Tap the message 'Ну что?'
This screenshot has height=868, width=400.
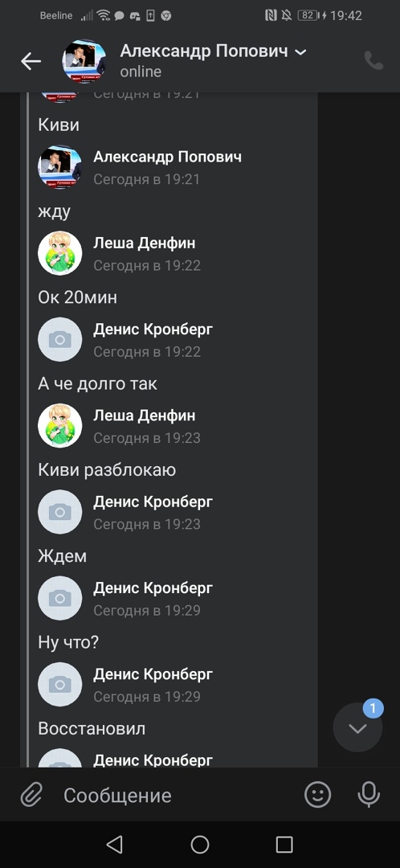68,642
